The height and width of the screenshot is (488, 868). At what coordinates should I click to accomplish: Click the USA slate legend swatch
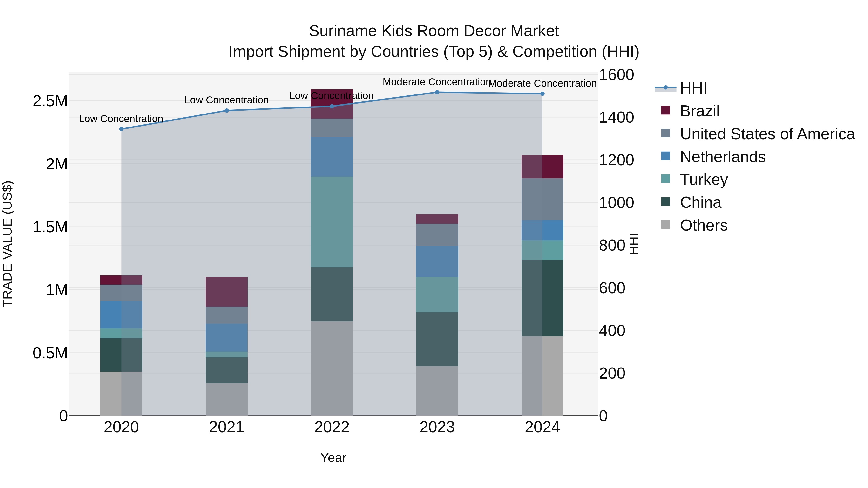(665, 133)
